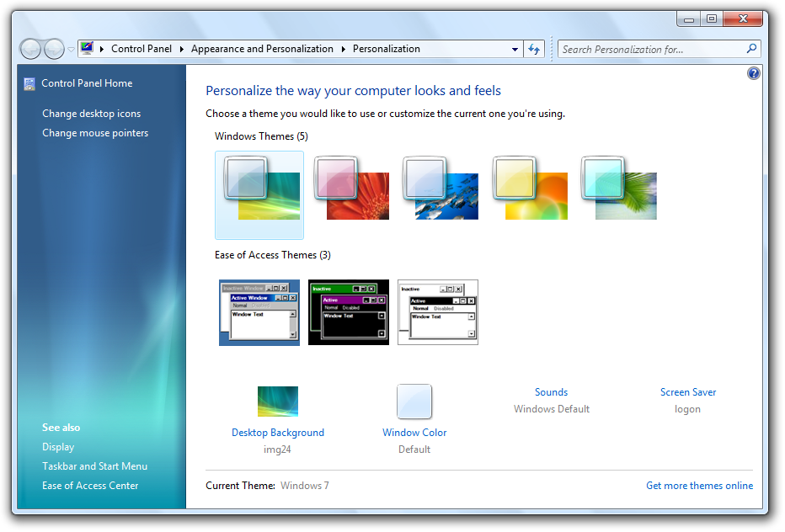Click the Forward navigation arrow button

[x=54, y=49]
